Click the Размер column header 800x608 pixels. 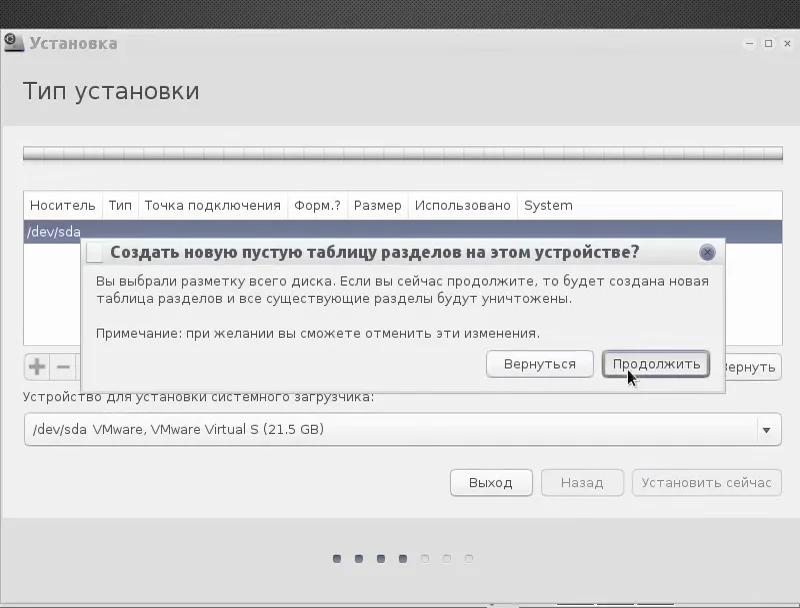(378, 206)
